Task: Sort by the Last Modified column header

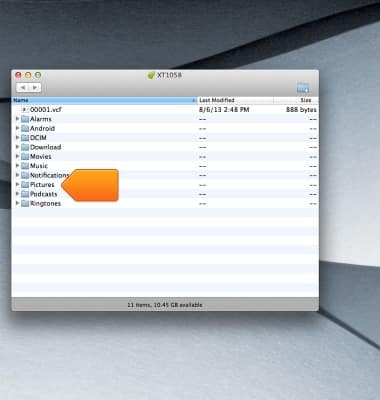Action: [236, 100]
